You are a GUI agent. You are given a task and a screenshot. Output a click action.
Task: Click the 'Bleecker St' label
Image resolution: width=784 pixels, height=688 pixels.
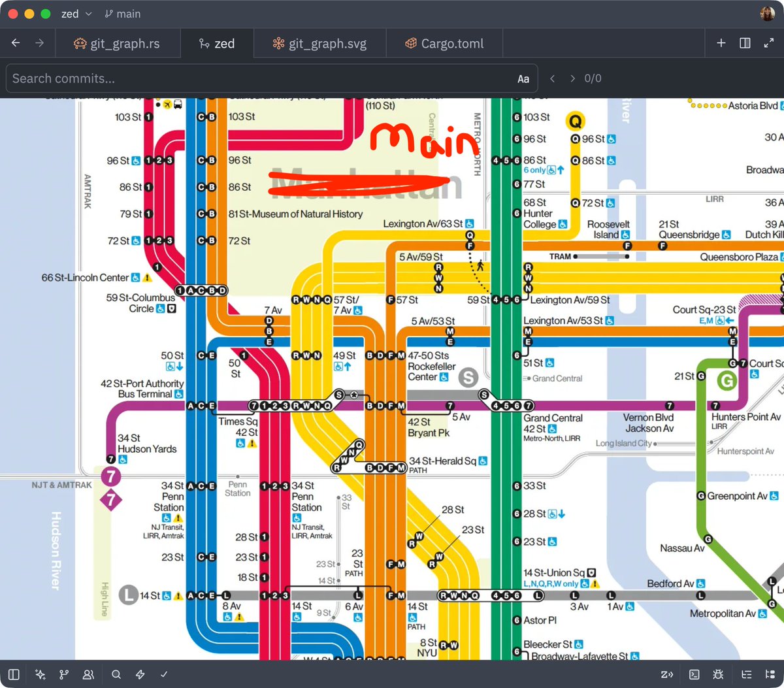[547, 644]
